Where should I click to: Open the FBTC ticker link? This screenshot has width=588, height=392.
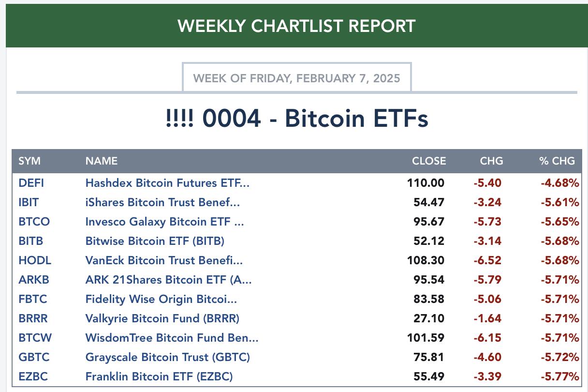click(x=33, y=299)
